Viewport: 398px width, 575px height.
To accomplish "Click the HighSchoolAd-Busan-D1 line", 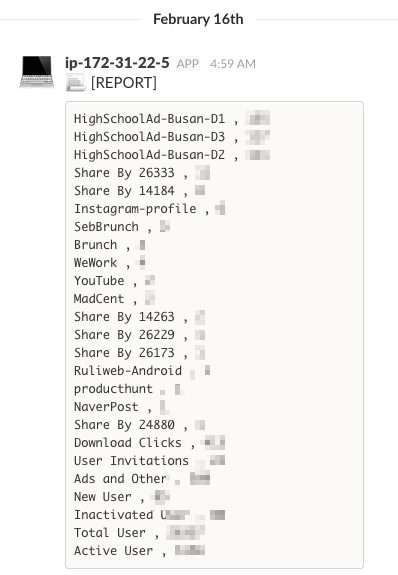I will click(x=172, y=119).
